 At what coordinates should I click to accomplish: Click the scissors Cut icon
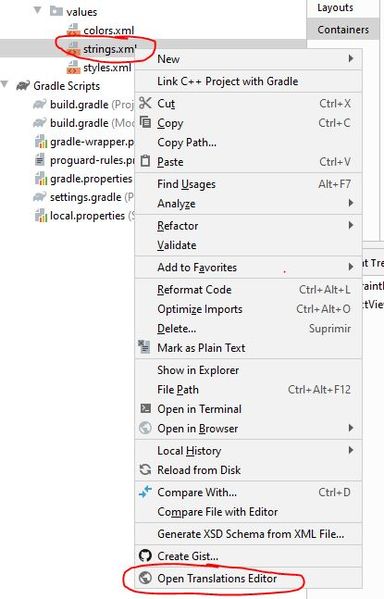coord(145,103)
